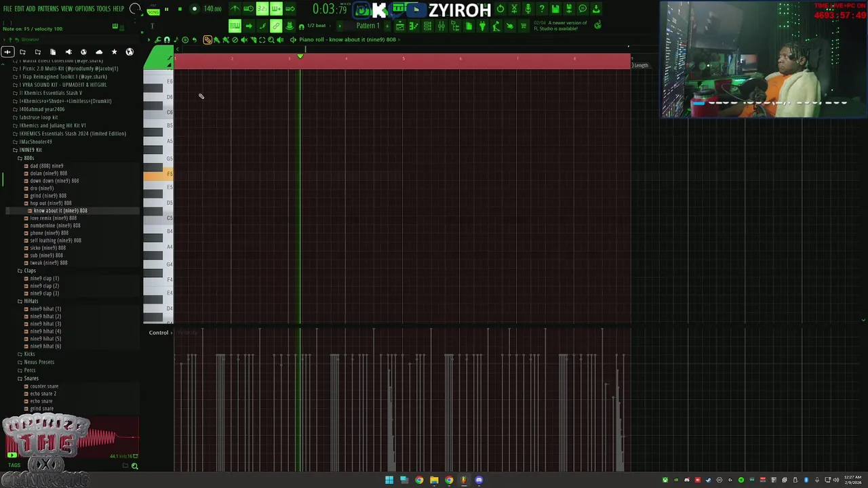Open the browser cloud tab icon
The image size is (868, 488).
99,52
